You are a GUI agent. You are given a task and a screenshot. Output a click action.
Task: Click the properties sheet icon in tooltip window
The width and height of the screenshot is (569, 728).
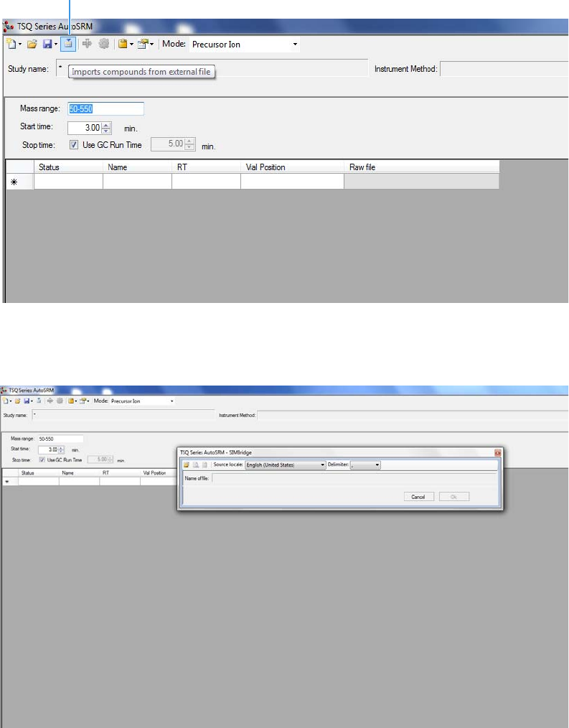(143, 44)
